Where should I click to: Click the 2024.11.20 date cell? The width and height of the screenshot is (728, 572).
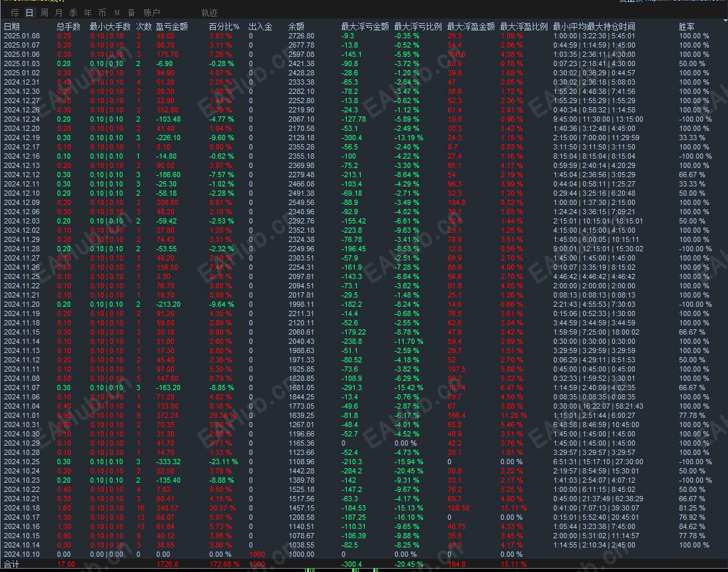pos(22,304)
